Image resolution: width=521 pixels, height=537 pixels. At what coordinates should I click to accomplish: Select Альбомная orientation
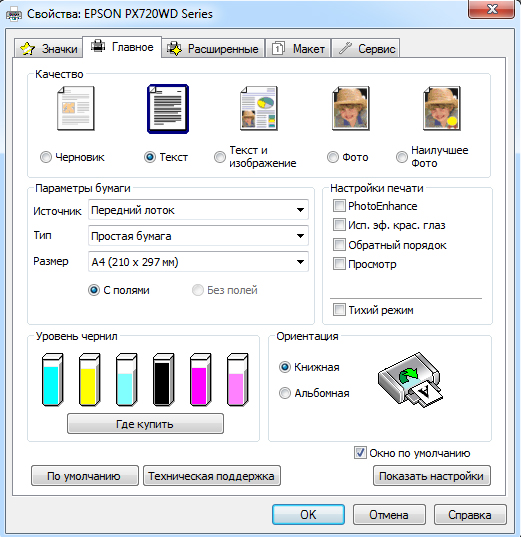285,393
